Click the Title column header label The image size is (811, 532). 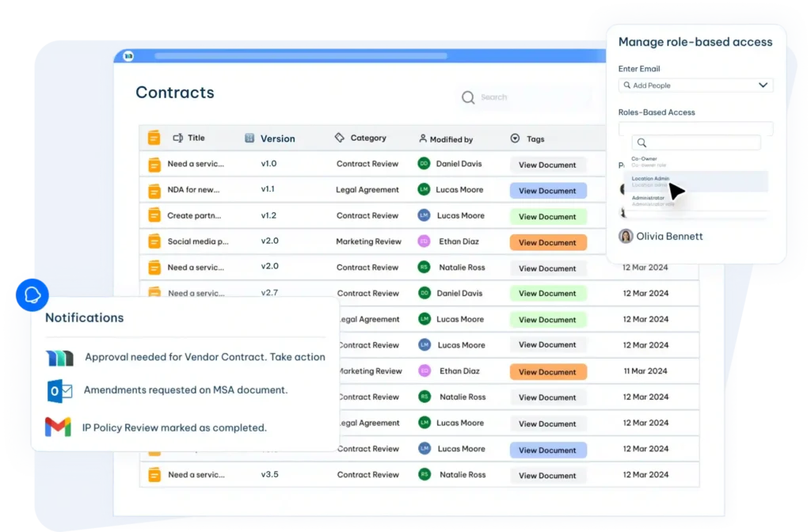(x=196, y=138)
